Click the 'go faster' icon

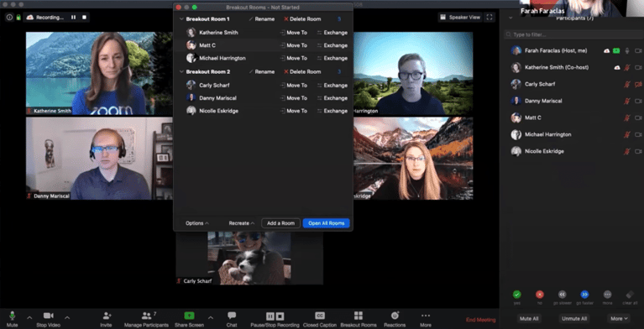(584, 294)
